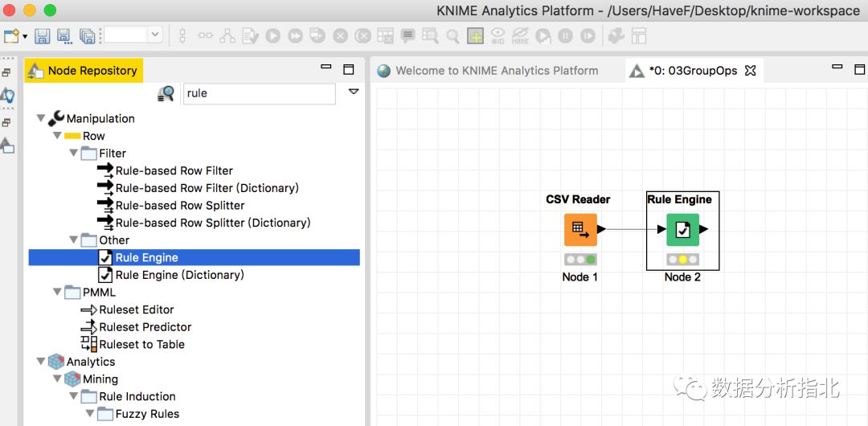Viewport: 868px width, 426px height.
Task: Close the 03GroupOps workflow tab
Action: coord(750,71)
